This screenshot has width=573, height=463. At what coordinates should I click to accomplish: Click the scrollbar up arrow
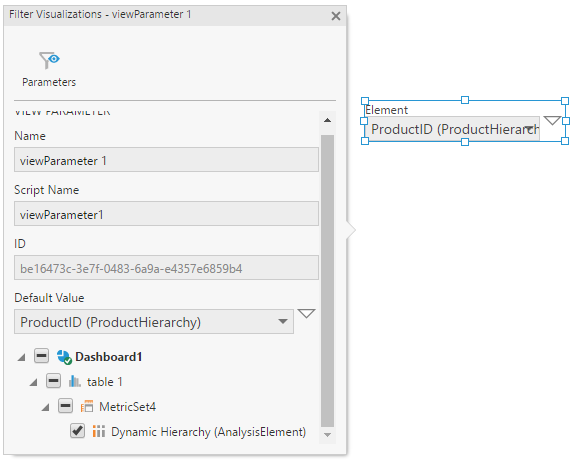coord(327,120)
